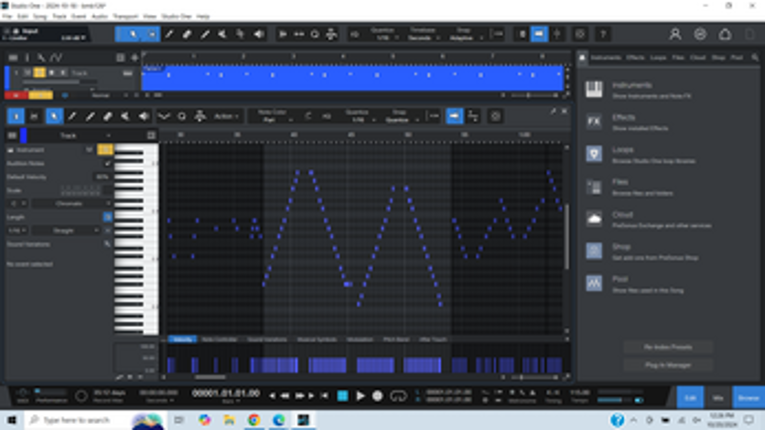This screenshot has width=765, height=430.
Task: Open the Song menu
Action: pyautogui.click(x=40, y=16)
